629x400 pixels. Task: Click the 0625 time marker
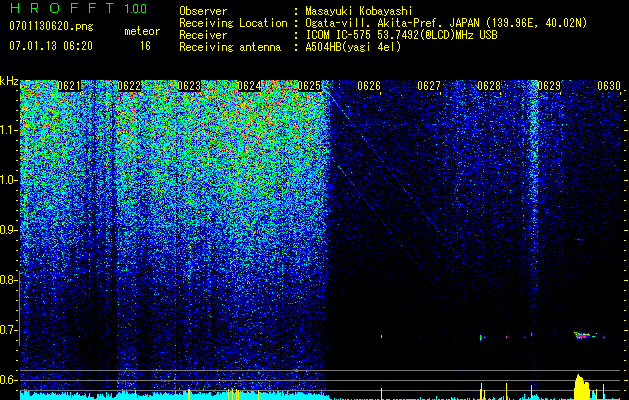309,86
